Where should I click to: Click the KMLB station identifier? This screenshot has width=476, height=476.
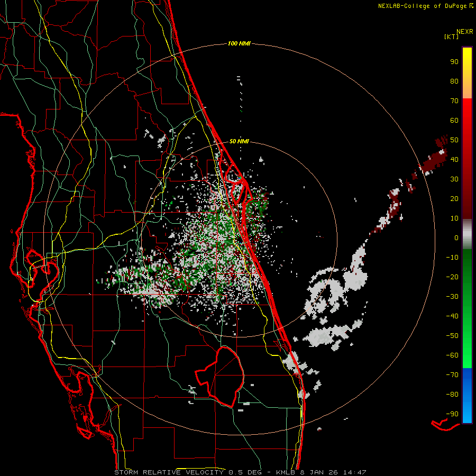coord(287,472)
